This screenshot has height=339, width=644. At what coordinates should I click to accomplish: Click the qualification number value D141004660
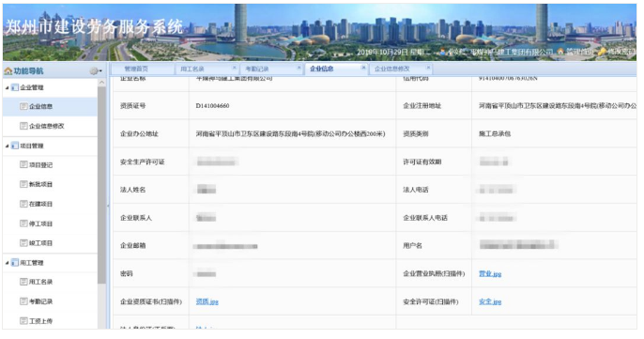[212, 106]
